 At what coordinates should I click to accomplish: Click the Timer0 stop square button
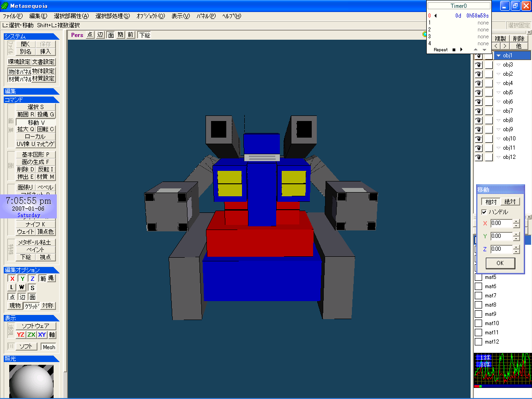(x=454, y=50)
